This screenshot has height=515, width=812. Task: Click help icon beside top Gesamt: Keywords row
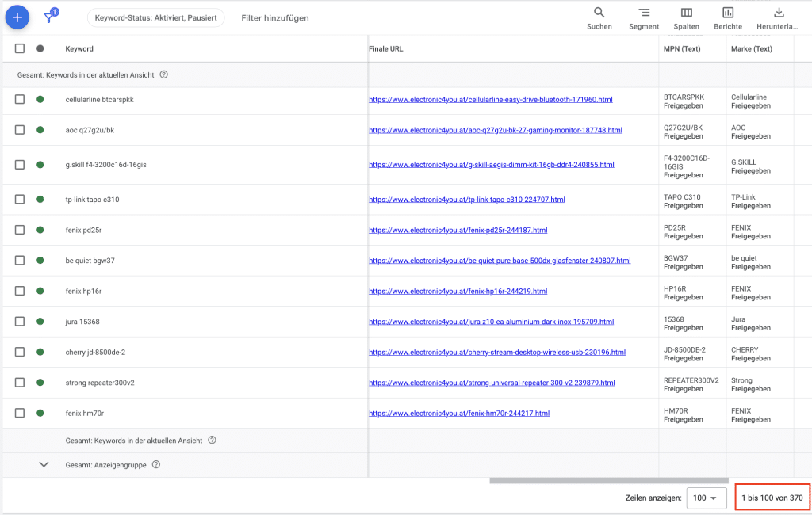[164, 74]
